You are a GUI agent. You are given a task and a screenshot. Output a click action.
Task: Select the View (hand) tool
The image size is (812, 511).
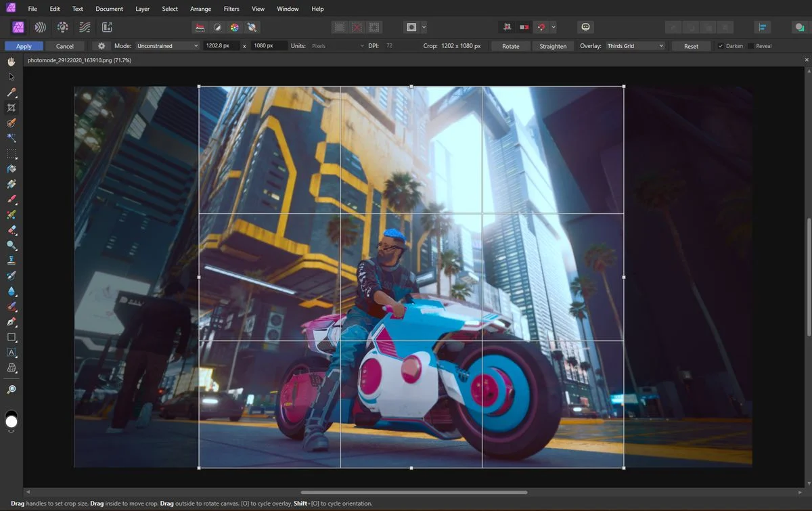(x=12, y=62)
